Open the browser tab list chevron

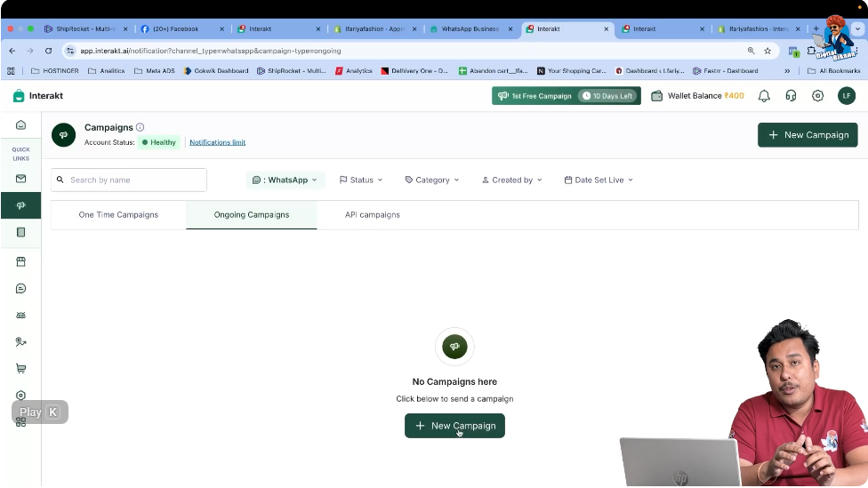(x=857, y=28)
